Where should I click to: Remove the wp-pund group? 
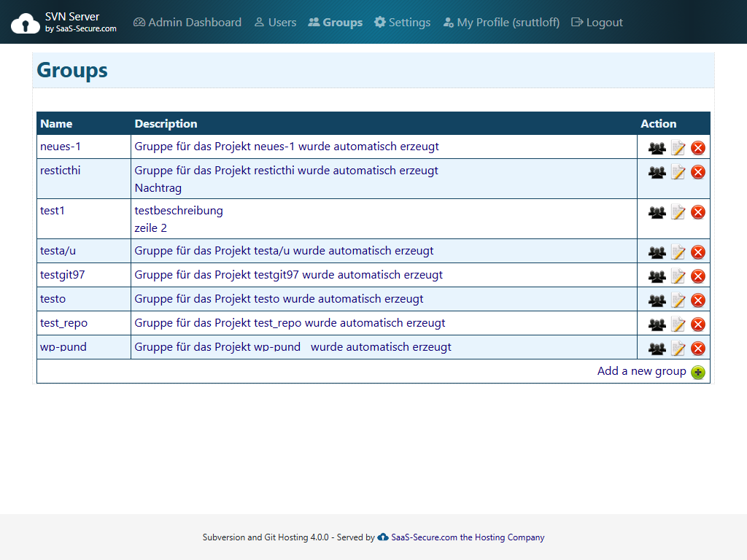coord(698,349)
